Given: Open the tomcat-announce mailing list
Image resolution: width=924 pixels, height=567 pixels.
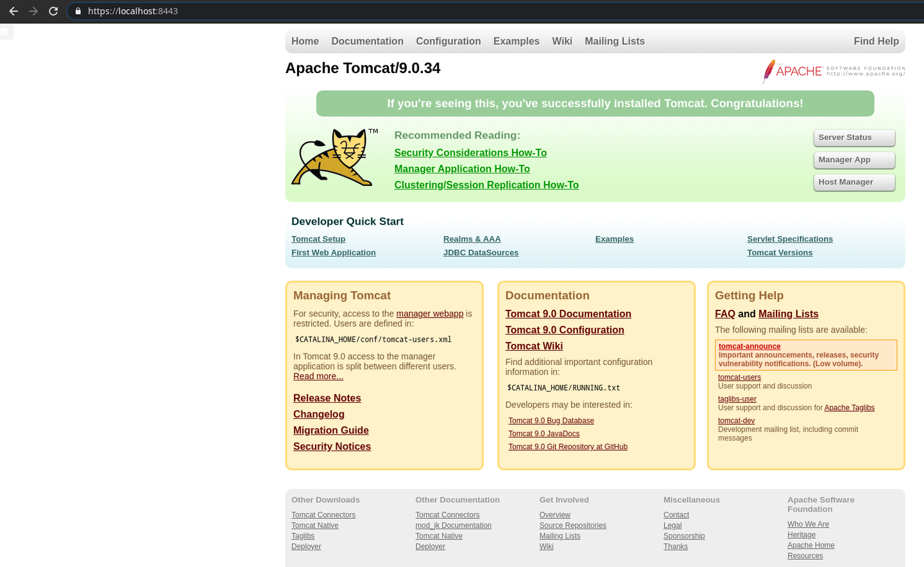Looking at the screenshot, I should (x=749, y=346).
